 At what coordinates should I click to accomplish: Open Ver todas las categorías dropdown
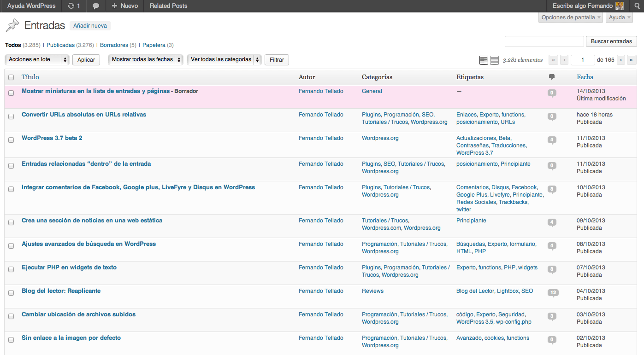(224, 59)
